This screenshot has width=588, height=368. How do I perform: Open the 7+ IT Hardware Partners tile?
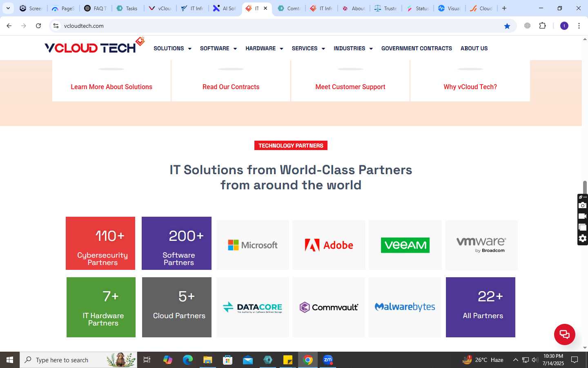point(101,307)
